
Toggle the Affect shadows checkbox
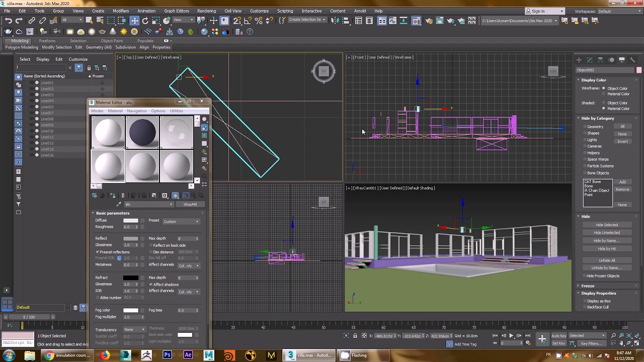[151, 285]
